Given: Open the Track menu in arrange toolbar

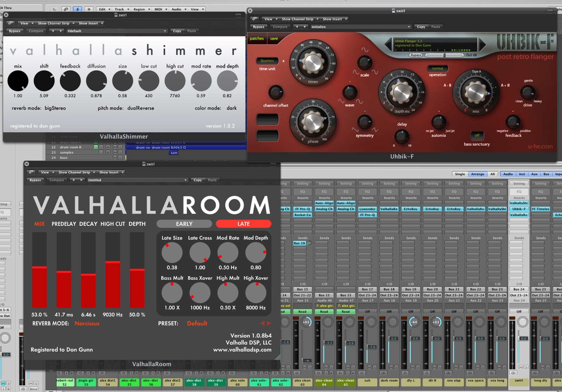Looking at the screenshot, I should 122,9.
